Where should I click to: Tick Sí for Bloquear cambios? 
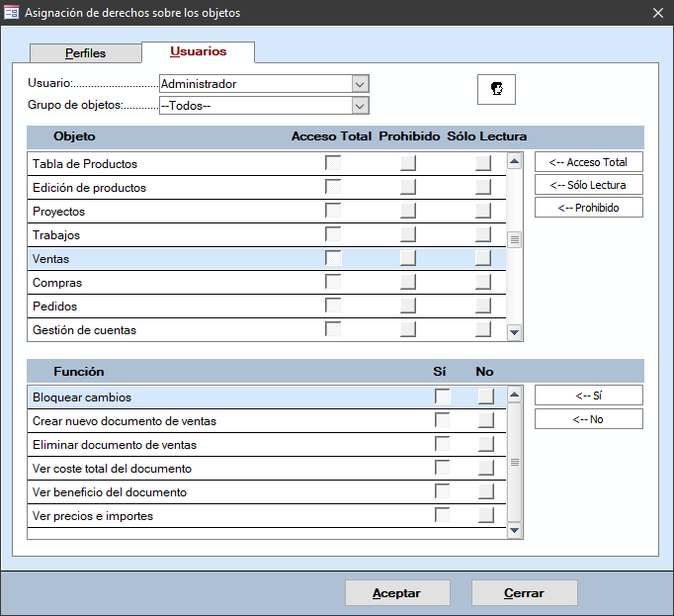[443, 396]
